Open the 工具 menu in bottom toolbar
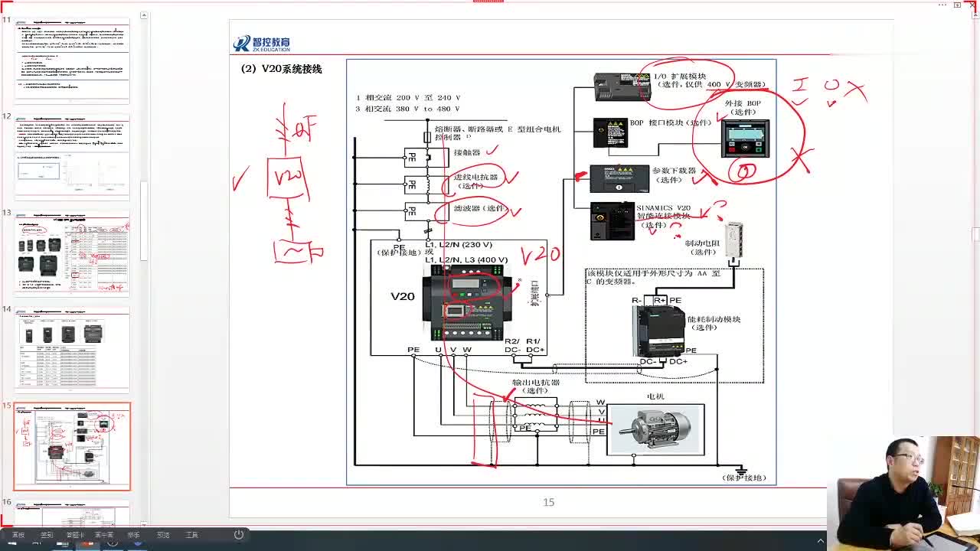980x551 pixels. click(x=191, y=535)
